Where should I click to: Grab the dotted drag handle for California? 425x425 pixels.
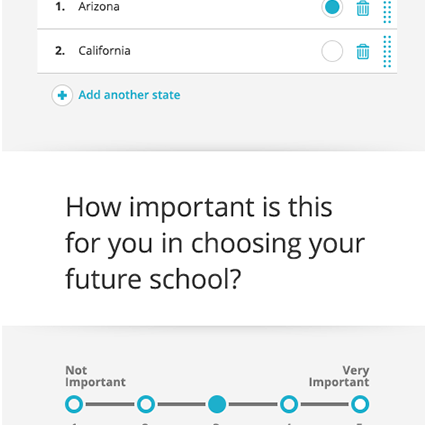pyautogui.click(x=387, y=51)
